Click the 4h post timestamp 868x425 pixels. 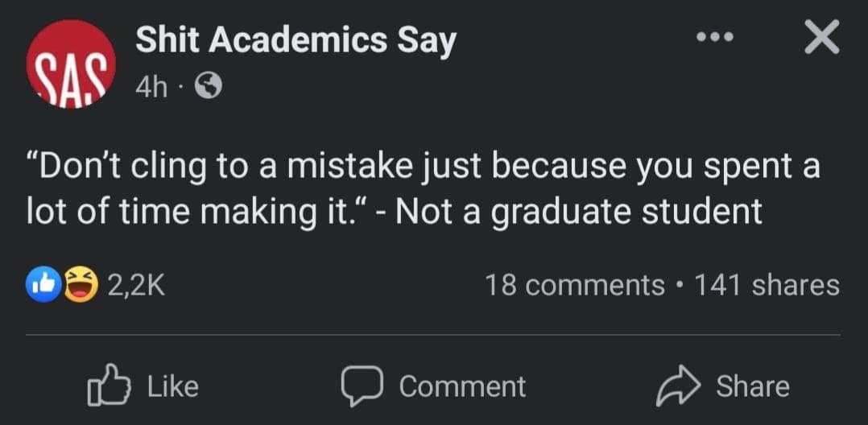pos(151,86)
